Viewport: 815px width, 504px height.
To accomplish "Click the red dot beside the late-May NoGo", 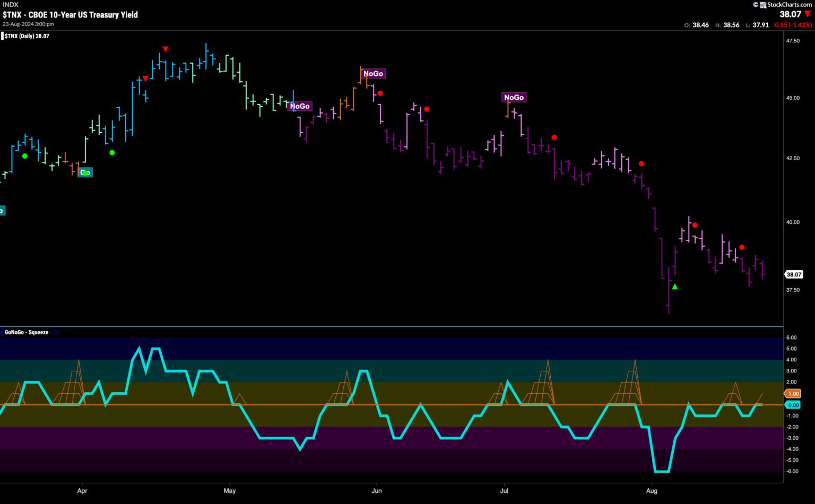I will coord(380,93).
